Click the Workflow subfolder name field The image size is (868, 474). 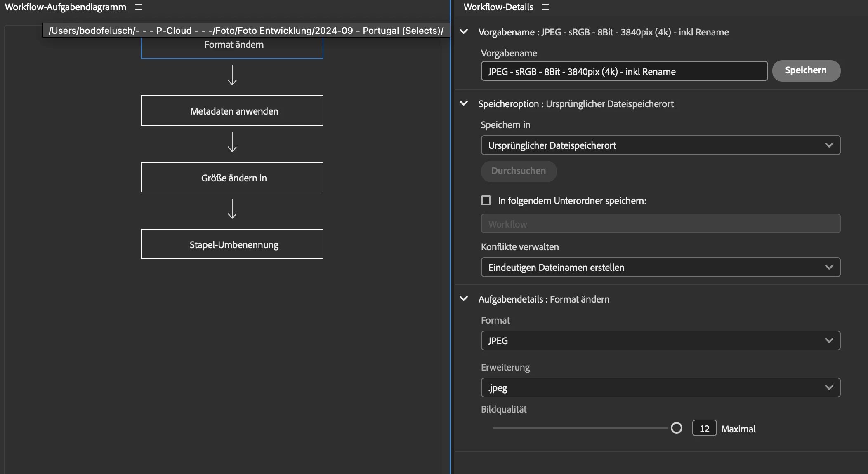point(660,224)
